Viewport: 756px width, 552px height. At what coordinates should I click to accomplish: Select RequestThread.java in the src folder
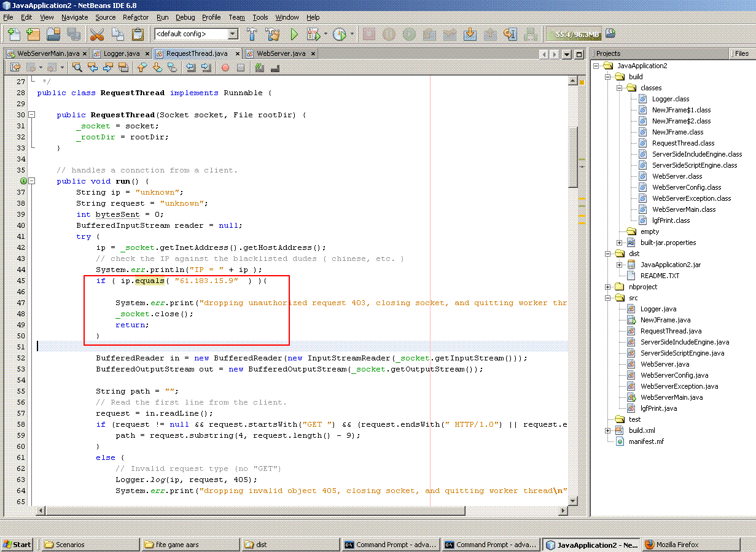pos(671,331)
